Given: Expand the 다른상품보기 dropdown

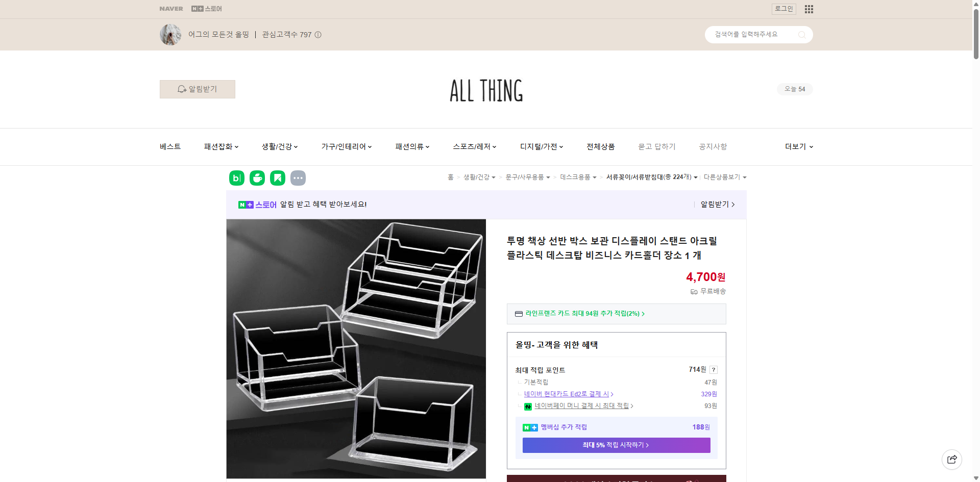Looking at the screenshot, I should click(725, 177).
